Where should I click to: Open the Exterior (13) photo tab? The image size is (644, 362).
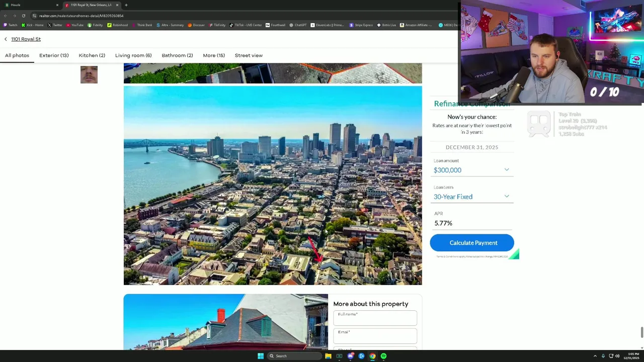[x=54, y=55]
